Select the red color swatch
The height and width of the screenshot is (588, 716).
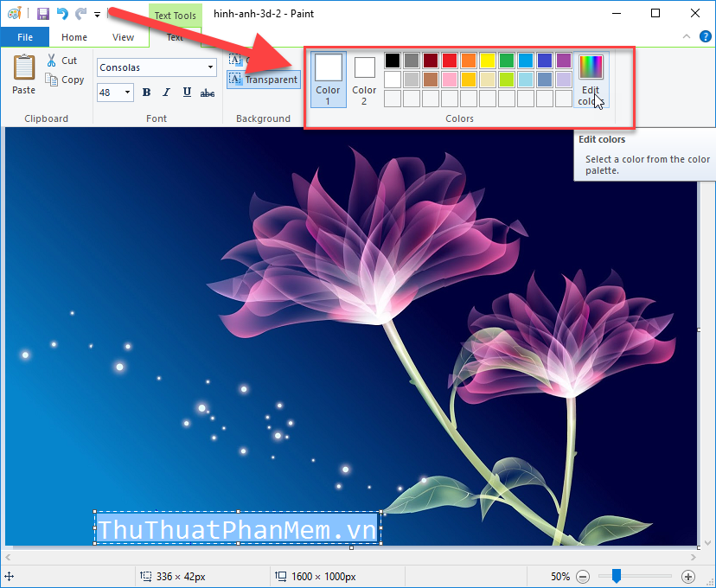pos(449,61)
